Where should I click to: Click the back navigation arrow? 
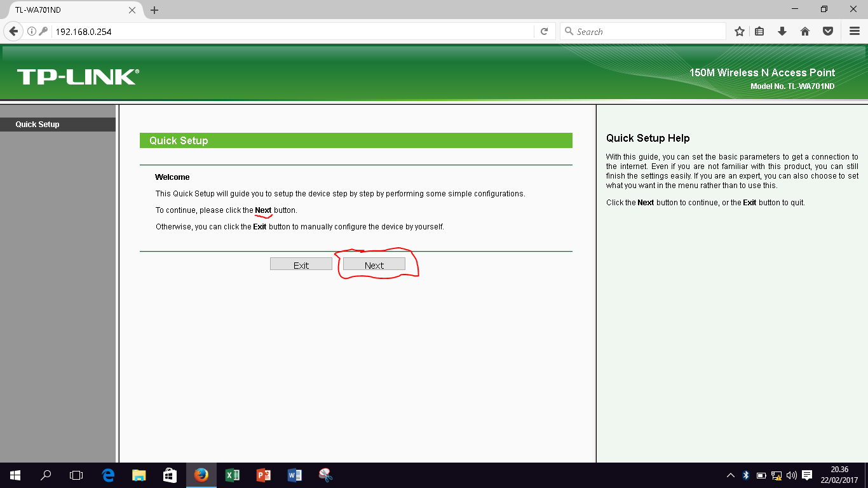click(13, 30)
